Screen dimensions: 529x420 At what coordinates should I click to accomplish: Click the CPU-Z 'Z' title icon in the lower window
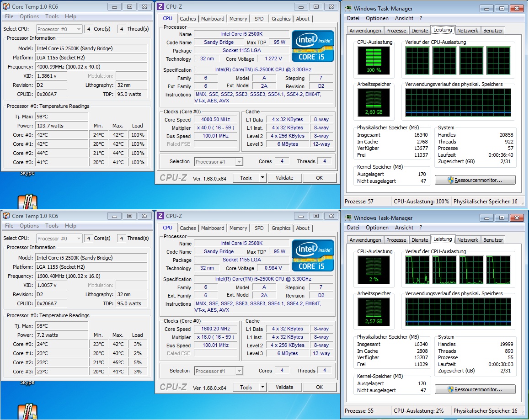(161, 216)
